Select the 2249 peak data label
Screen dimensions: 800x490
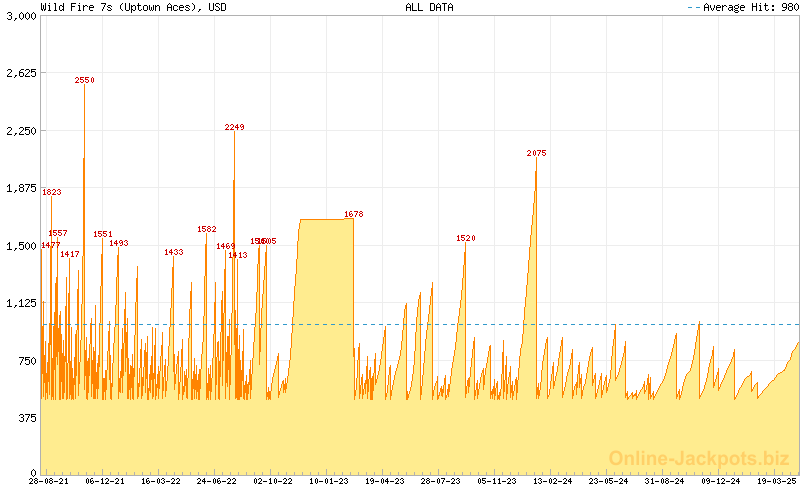point(234,127)
